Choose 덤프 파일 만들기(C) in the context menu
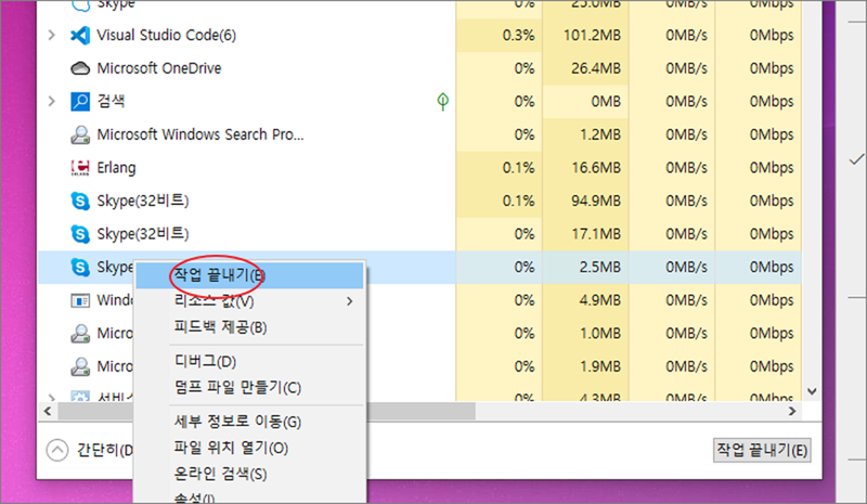 [x=248, y=387]
